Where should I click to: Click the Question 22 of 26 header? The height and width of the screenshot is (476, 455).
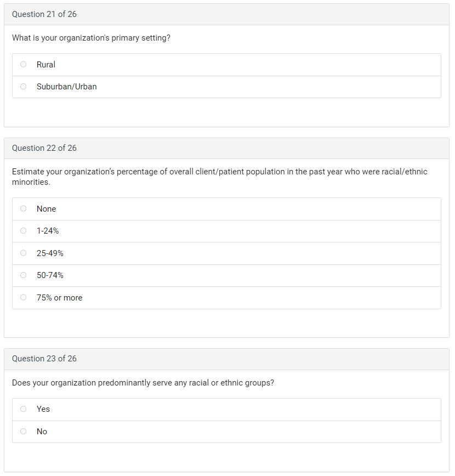[44, 148]
